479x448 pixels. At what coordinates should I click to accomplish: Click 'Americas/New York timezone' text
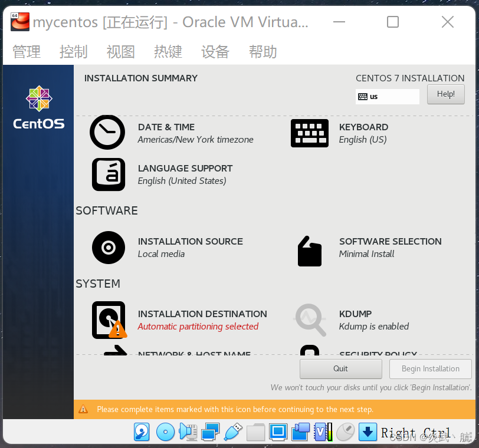[x=195, y=140]
